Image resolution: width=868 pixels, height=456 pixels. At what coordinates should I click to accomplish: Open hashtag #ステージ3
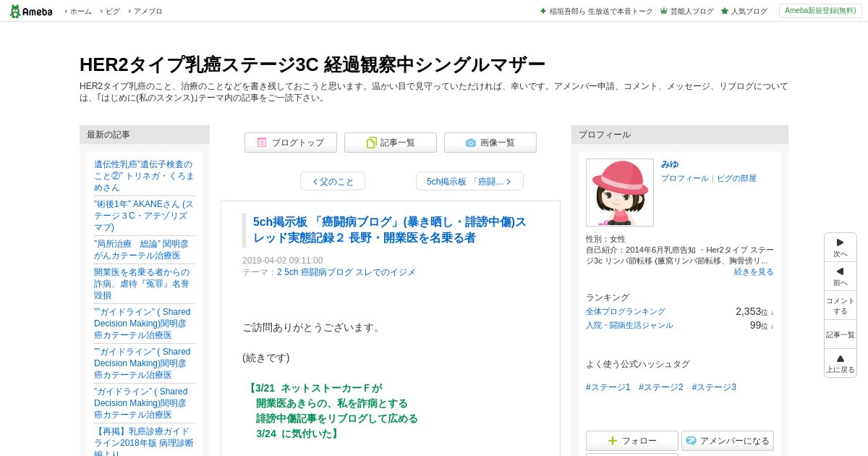714,387
